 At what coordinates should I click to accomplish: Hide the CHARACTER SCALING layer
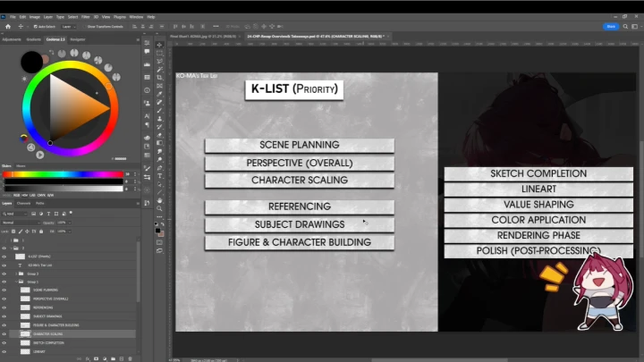coord(4,334)
